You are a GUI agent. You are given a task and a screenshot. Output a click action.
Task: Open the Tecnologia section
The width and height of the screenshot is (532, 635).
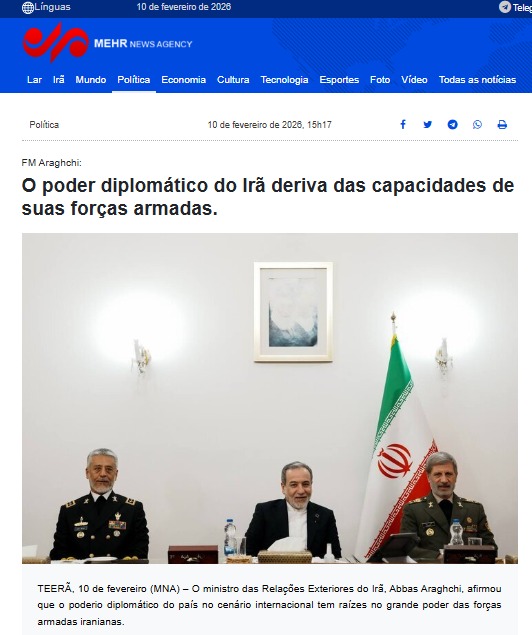284,80
